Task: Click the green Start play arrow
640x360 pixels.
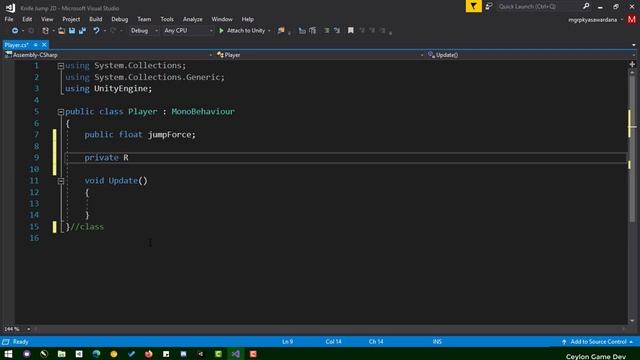Action: (221, 31)
